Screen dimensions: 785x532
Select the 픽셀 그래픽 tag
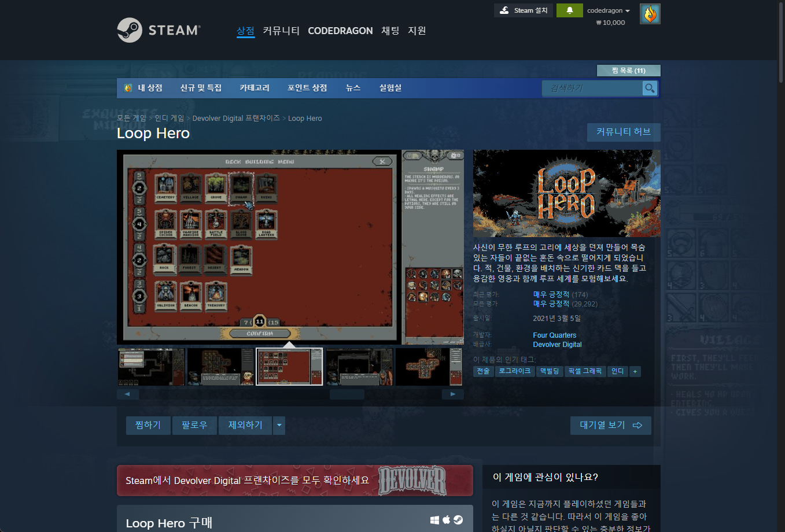585,371
